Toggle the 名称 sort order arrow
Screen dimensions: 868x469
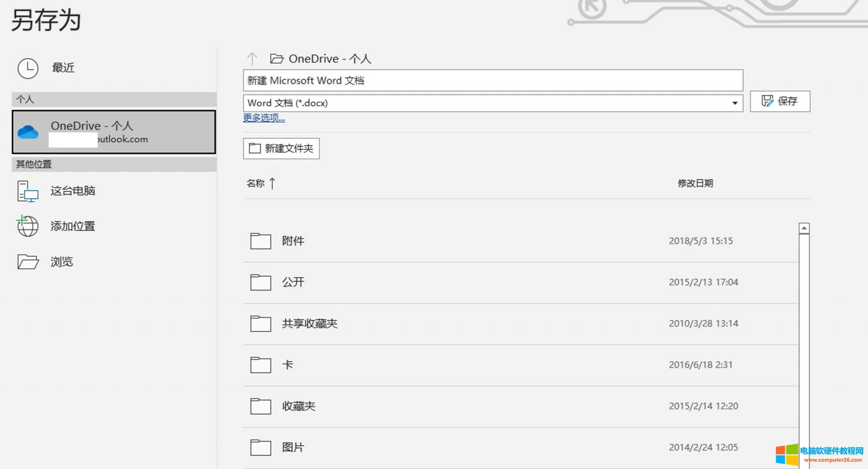point(272,183)
